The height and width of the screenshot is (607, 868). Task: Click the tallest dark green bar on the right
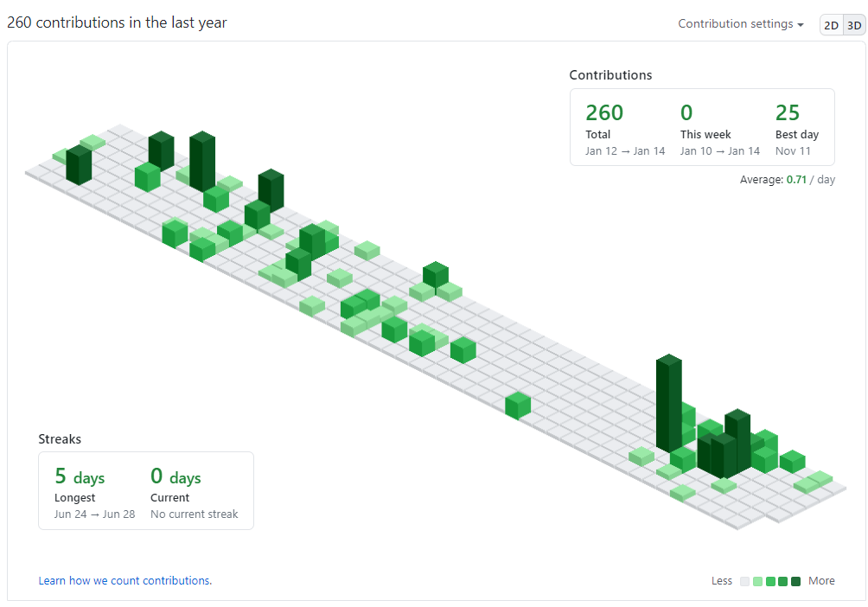click(668, 403)
